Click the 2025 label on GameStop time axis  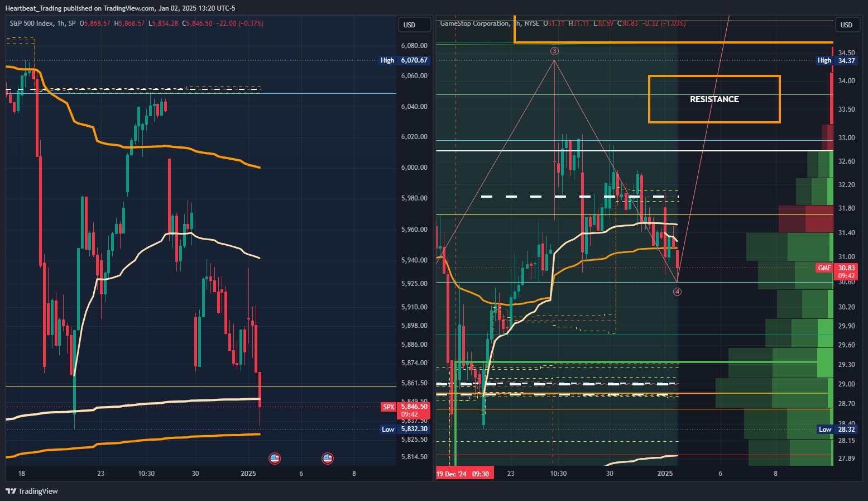(x=665, y=474)
